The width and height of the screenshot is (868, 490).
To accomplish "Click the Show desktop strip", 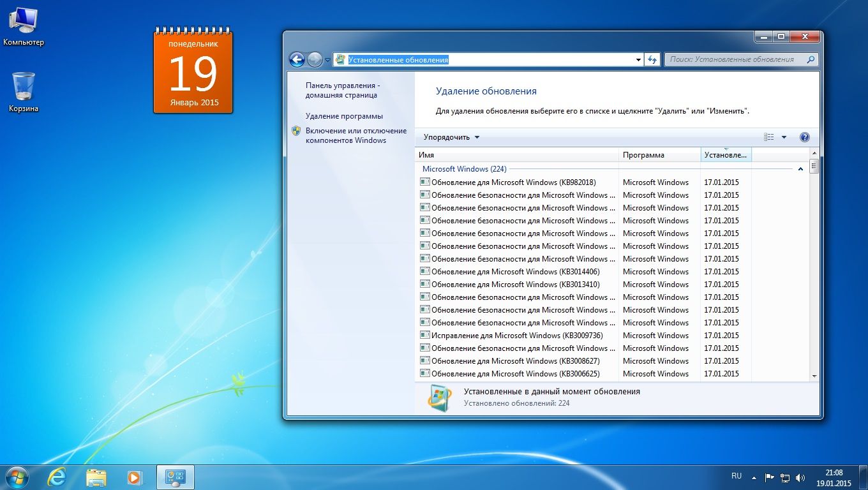I will click(863, 478).
